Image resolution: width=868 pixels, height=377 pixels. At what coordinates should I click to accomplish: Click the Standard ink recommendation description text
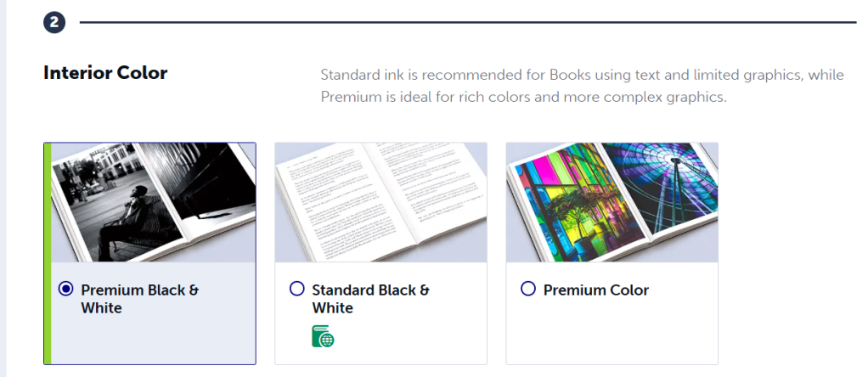coord(582,86)
